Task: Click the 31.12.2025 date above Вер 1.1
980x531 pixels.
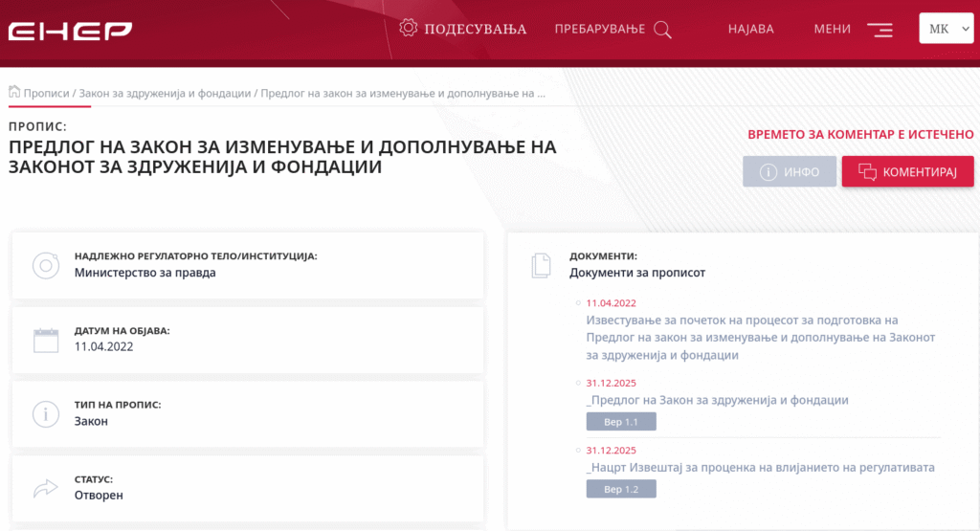Action: point(611,383)
